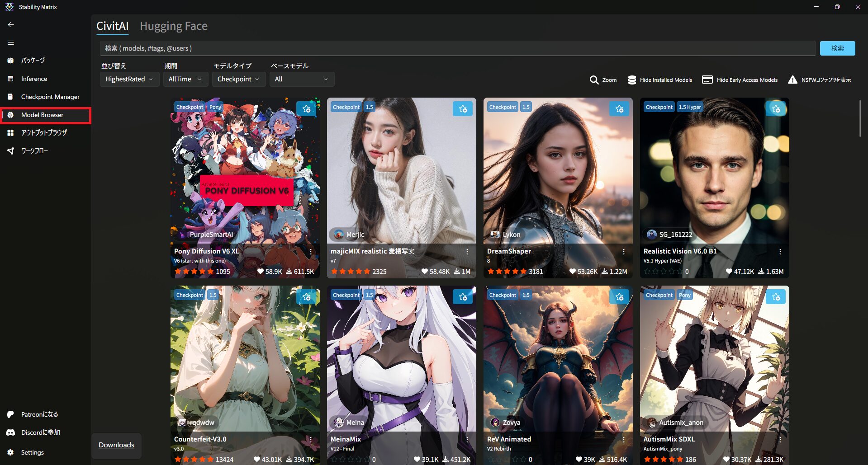Toggle Hide Early Access Models
Screen dimensions: 868x465
[x=740, y=80]
